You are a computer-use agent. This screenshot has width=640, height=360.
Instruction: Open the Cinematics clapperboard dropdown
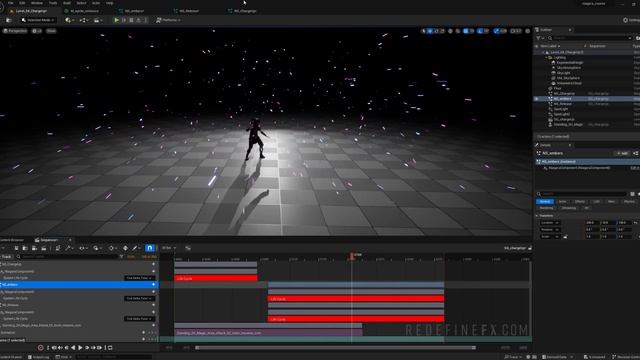point(98,20)
